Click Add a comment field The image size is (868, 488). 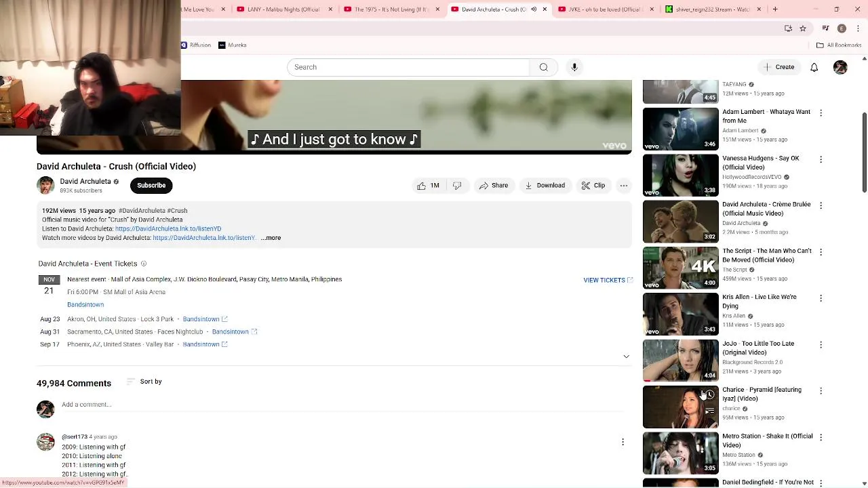(x=342, y=405)
